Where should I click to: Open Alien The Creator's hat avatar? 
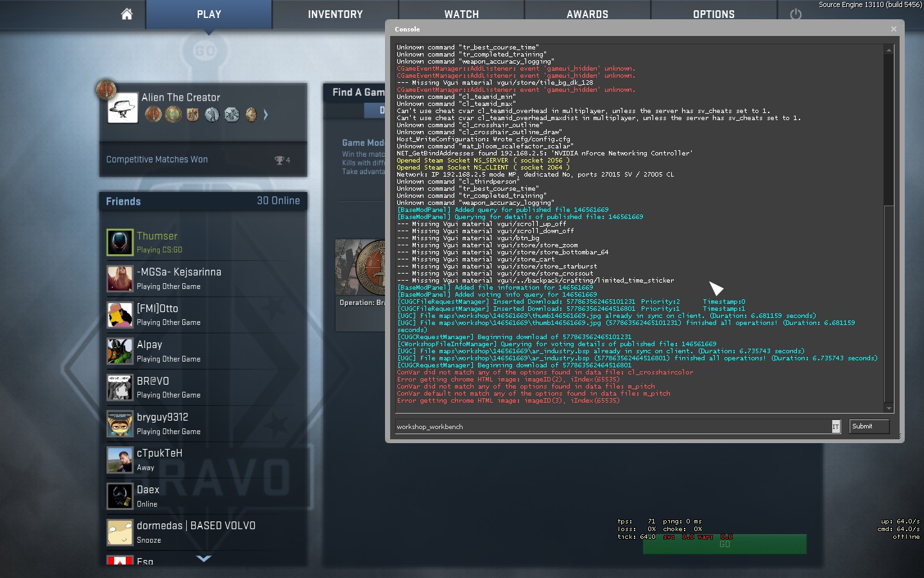click(x=123, y=107)
